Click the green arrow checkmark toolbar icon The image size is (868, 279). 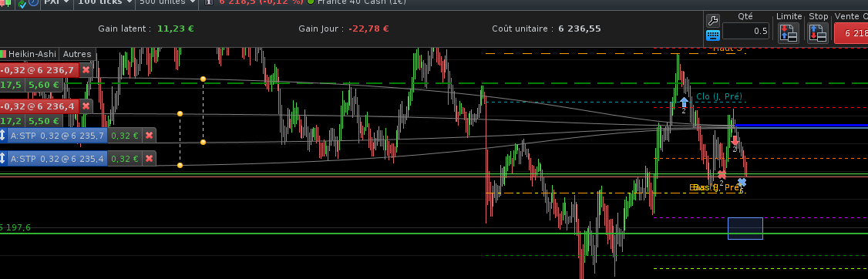click(x=22, y=3)
